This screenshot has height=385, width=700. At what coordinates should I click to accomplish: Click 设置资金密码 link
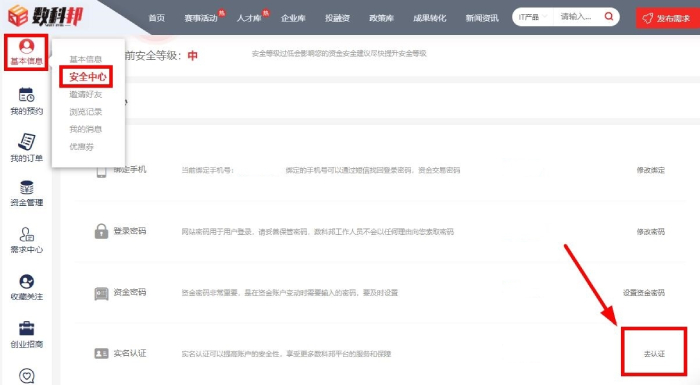point(644,293)
